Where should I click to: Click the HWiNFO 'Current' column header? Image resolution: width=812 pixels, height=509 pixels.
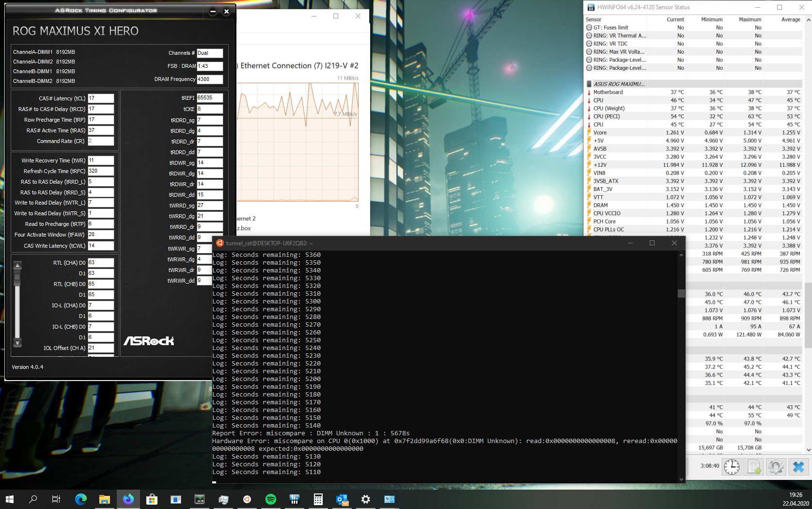[x=675, y=19]
